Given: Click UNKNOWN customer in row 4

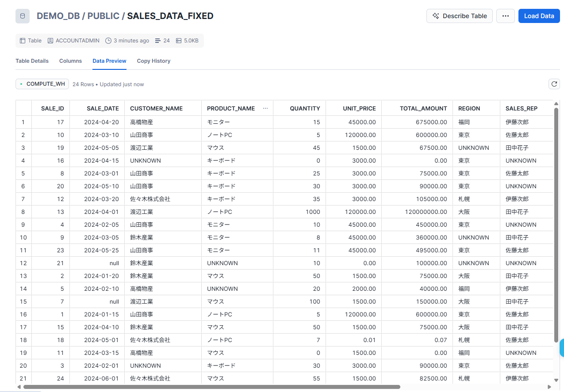Looking at the screenshot, I should pyautogui.click(x=163, y=160).
